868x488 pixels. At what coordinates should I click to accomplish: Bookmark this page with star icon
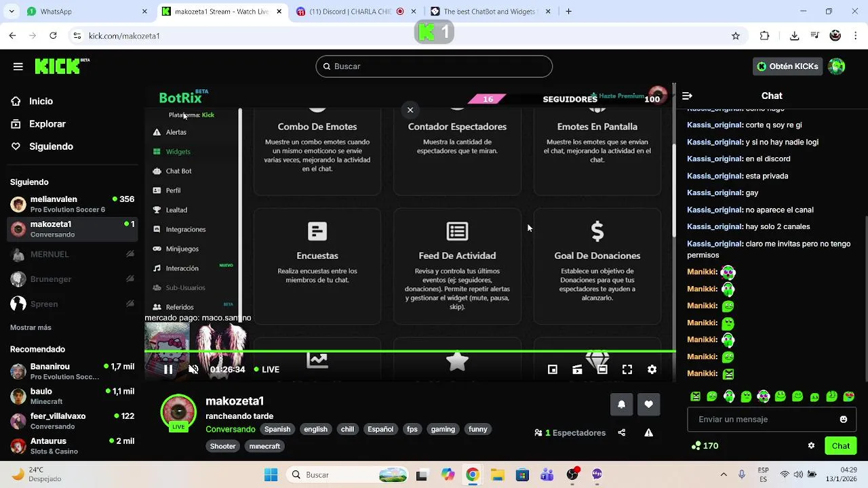[x=736, y=36]
